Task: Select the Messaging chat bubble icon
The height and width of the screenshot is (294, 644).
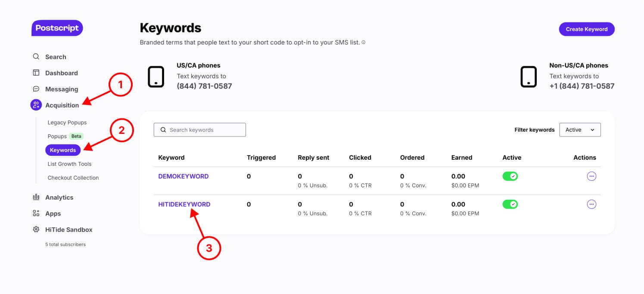Action: tap(36, 89)
